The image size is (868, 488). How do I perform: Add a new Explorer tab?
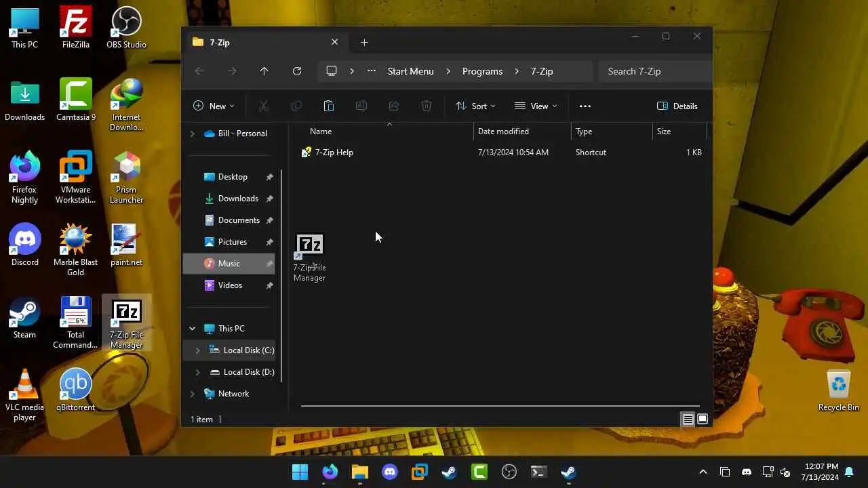coord(364,42)
